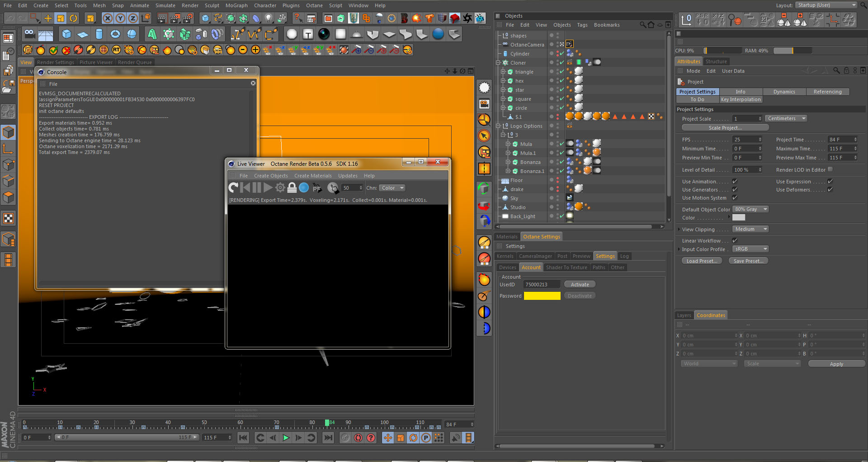
Task: Pause rendering in the Live Viewer
Action: [257, 187]
